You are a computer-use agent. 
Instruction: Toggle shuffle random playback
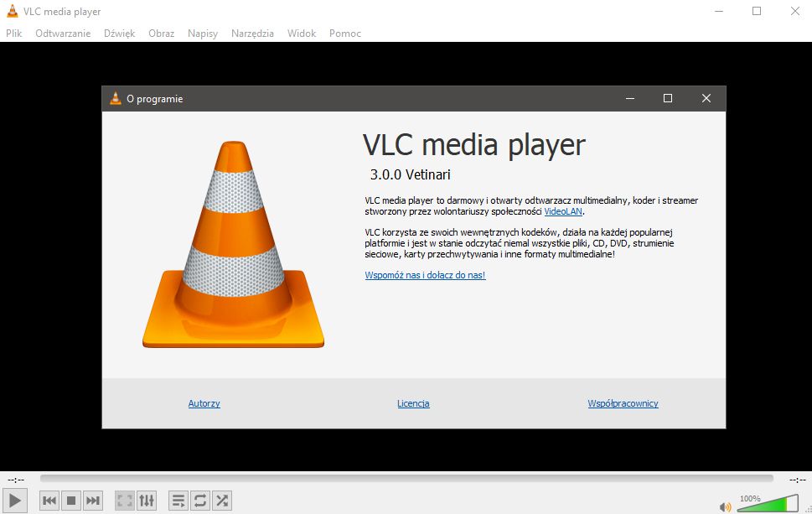pyautogui.click(x=221, y=501)
